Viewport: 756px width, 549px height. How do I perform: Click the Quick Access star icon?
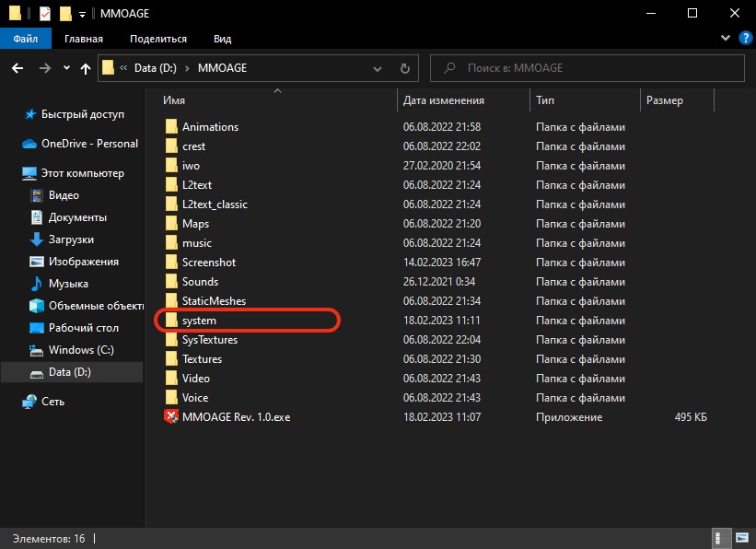31,114
